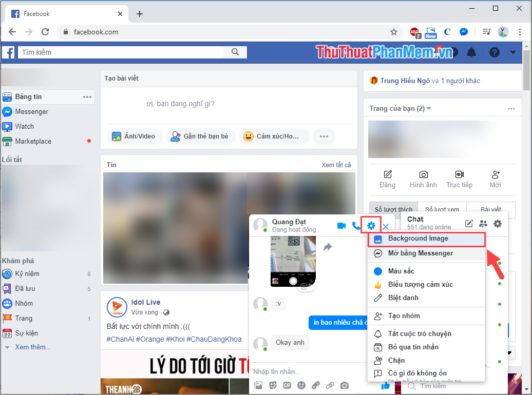Open chat settings with the gear icon

(371, 225)
